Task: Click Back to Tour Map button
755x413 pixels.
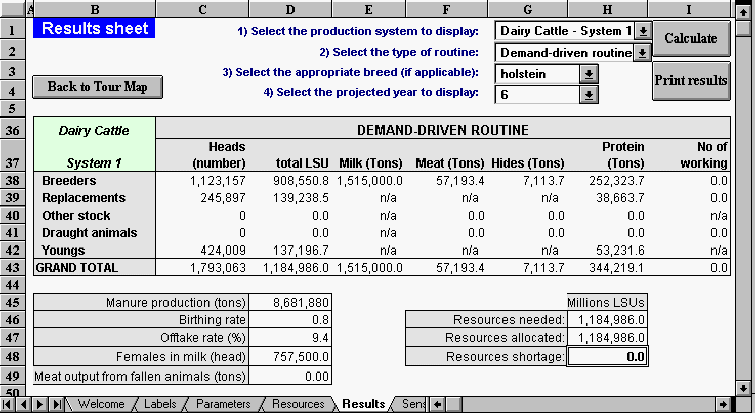Action: pos(97,87)
